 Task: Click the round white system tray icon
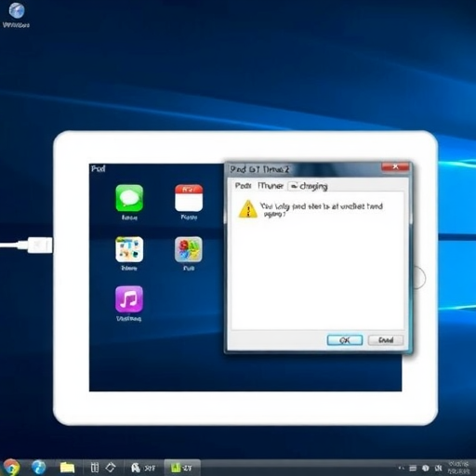tap(426, 469)
